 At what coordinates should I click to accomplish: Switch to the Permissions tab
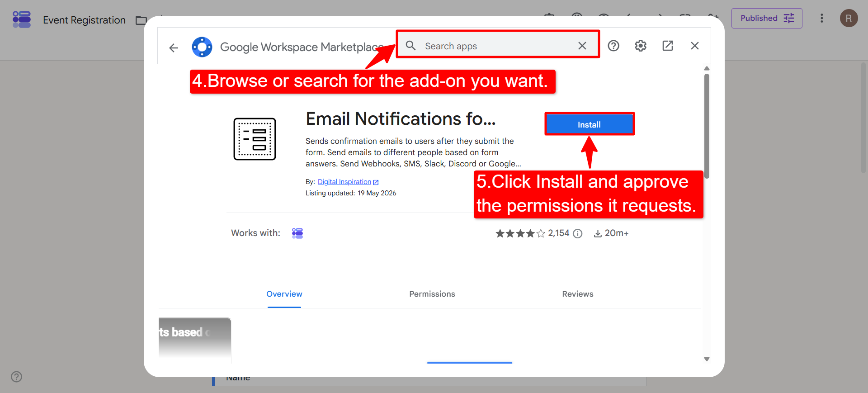(432, 294)
